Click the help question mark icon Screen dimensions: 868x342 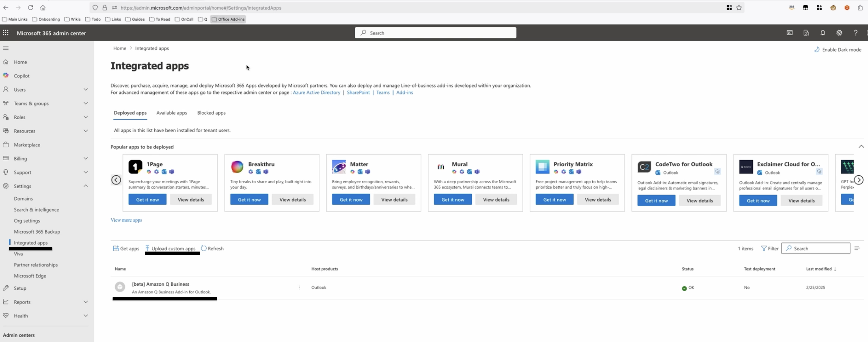855,33
